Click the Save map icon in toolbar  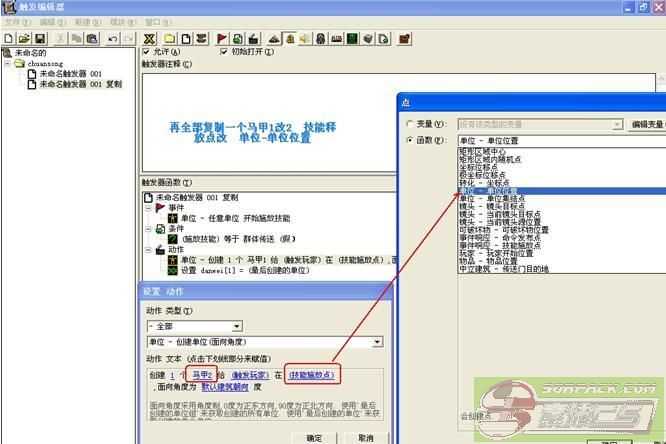click(37, 38)
